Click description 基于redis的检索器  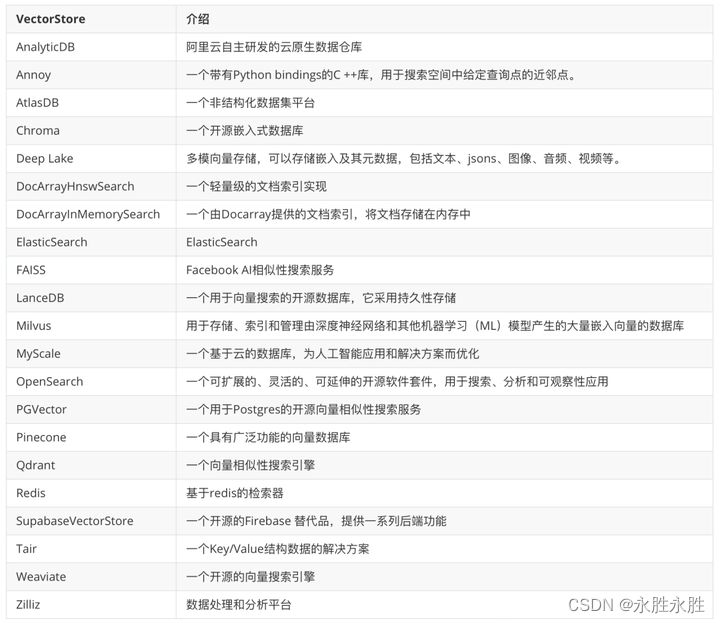point(235,493)
